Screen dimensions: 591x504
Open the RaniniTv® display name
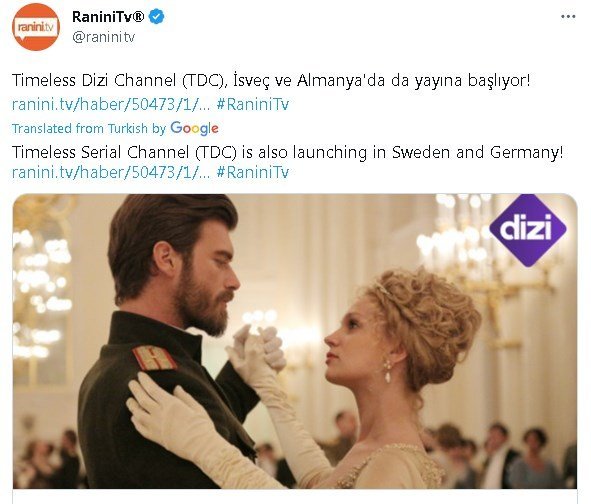pos(108,17)
